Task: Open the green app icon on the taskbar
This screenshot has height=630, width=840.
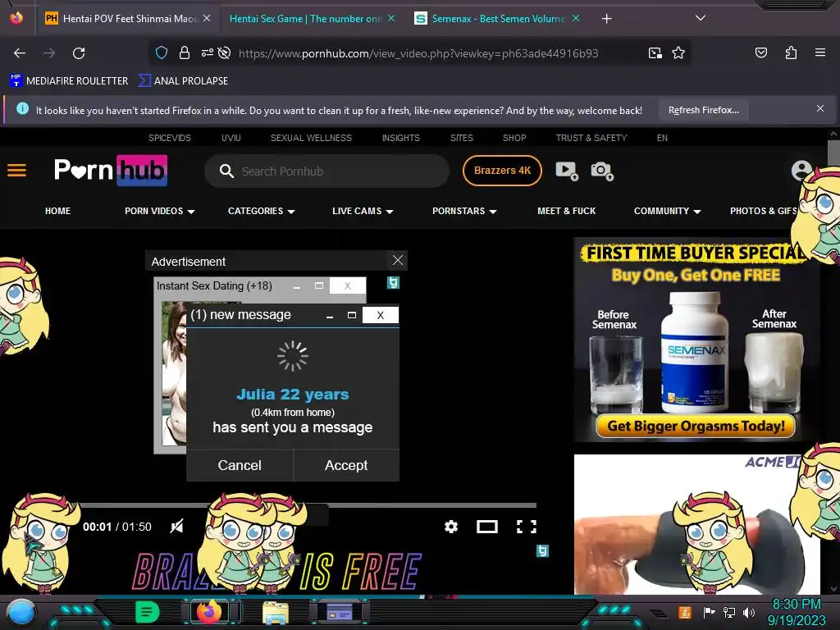Action: [147, 612]
